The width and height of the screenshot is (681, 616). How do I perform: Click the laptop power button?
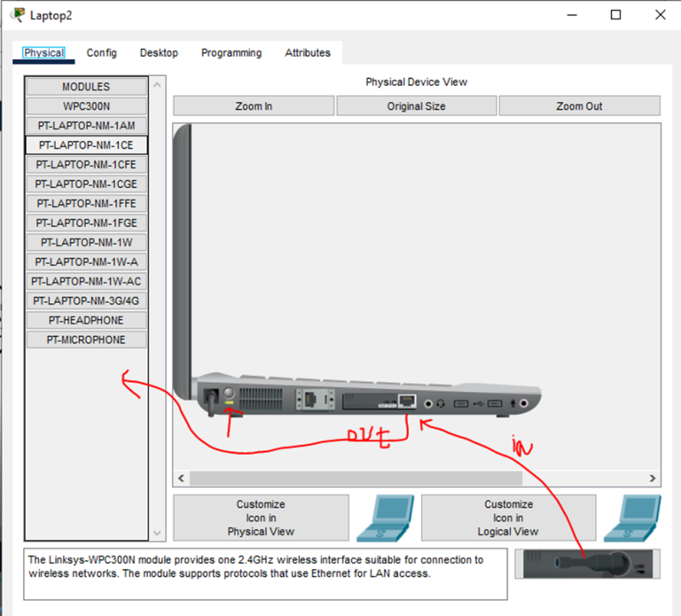coord(229,393)
